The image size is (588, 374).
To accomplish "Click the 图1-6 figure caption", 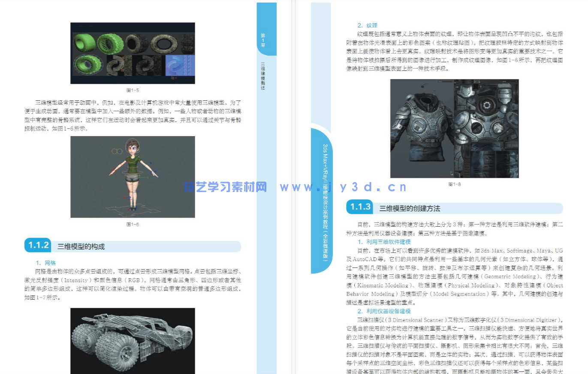I will (131, 223).
